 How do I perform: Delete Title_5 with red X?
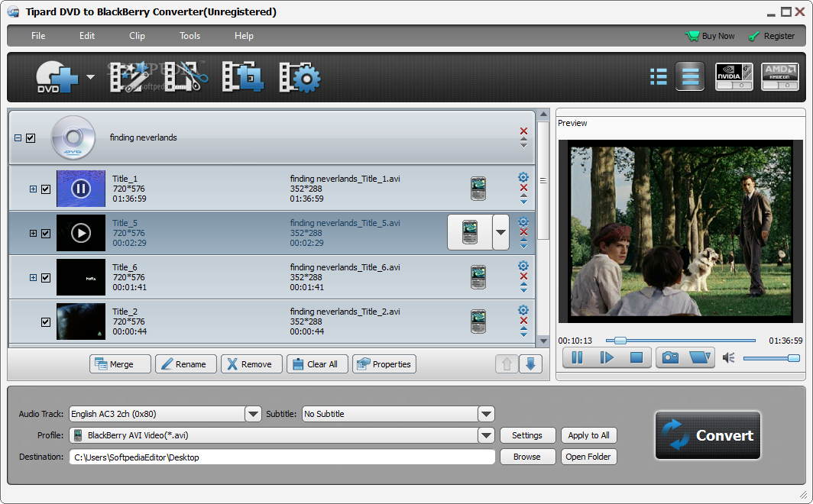523,232
